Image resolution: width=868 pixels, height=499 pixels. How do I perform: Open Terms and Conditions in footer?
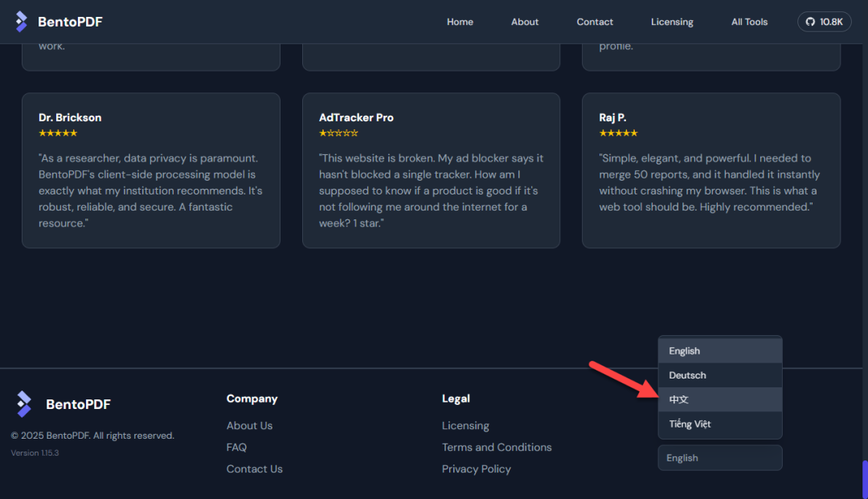coord(497,448)
